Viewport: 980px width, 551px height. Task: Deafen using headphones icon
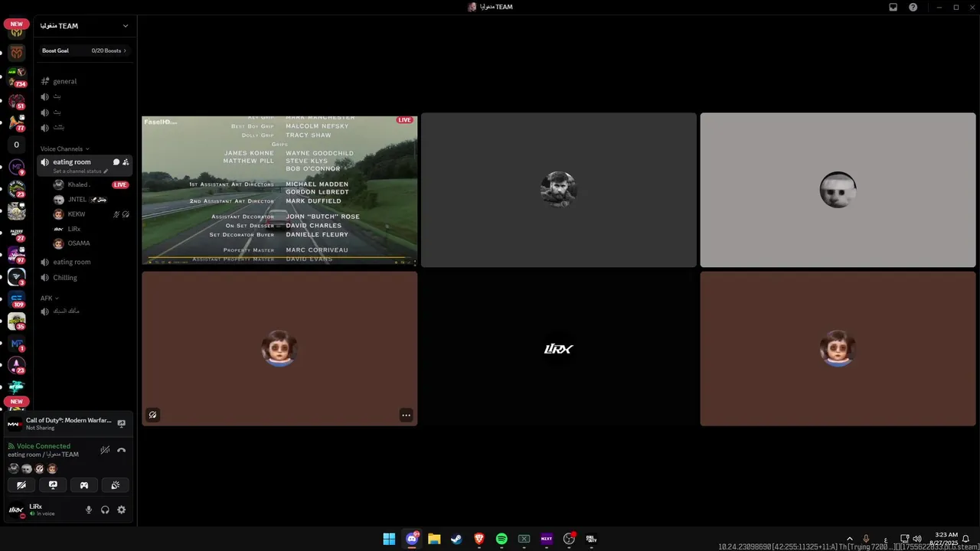[x=105, y=510]
